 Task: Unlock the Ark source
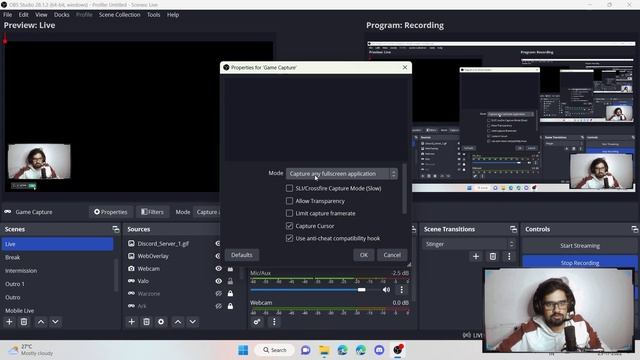[x=230, y=306]
